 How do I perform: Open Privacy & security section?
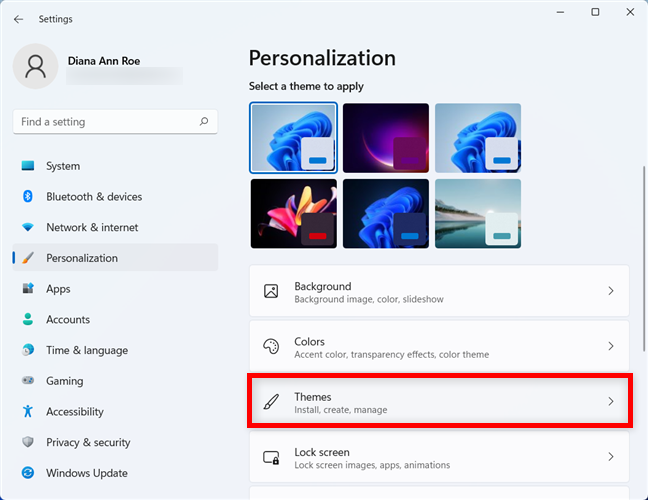pos(115,442)
